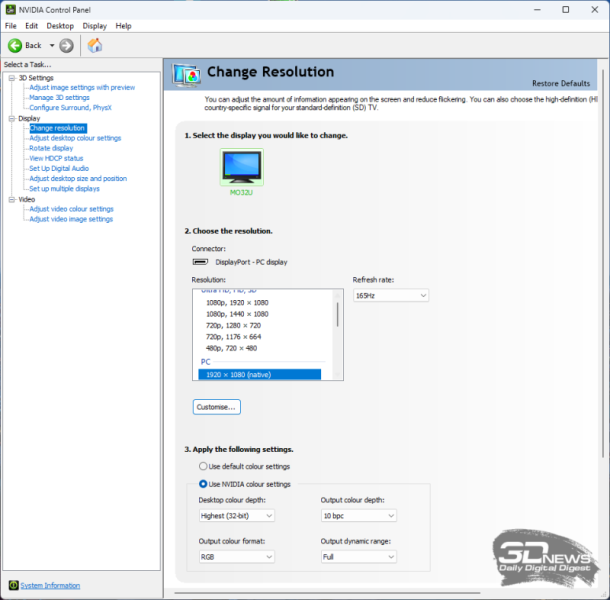Click the Forward arrow icon in toolbar
The width and height of the screenshot is (610, 600).
pos(66,45)
